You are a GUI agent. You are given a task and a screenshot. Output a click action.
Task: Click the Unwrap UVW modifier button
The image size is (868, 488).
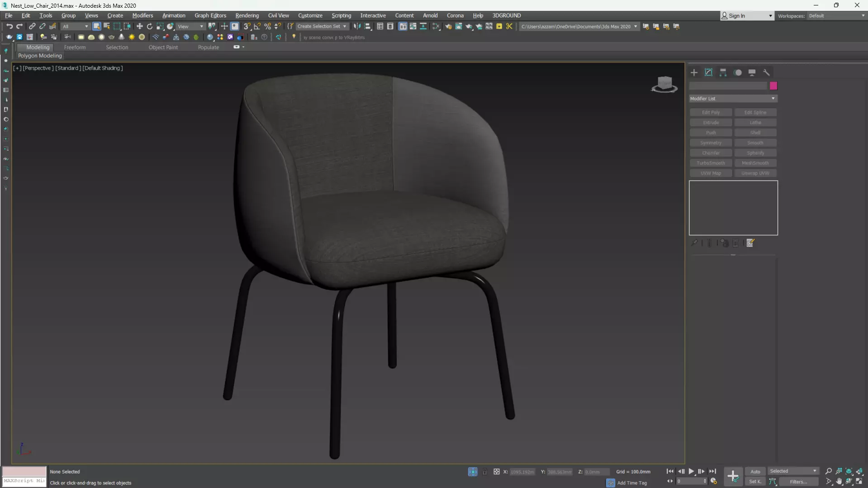click(755, 173)
